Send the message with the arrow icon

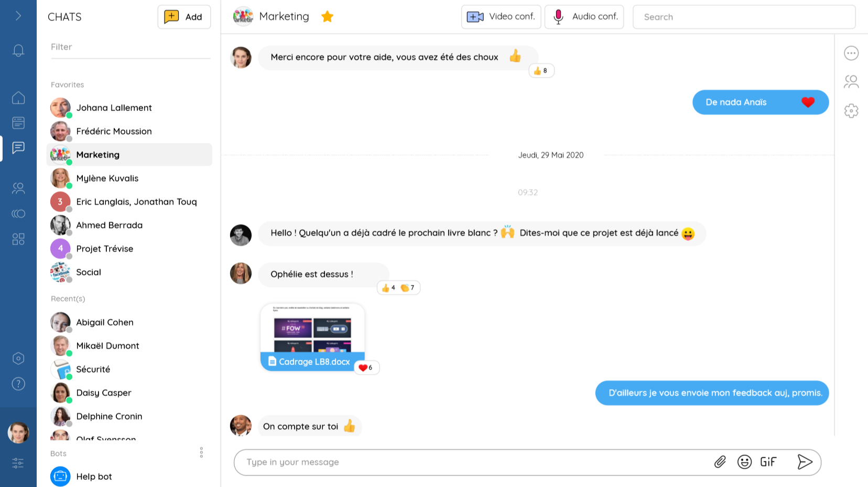pos(805,462)
